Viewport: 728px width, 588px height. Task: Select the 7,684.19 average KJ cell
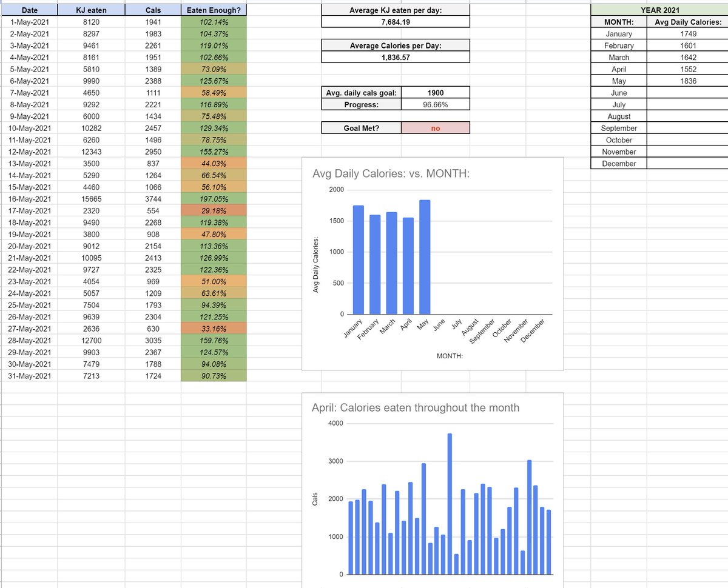coord(395,22)
